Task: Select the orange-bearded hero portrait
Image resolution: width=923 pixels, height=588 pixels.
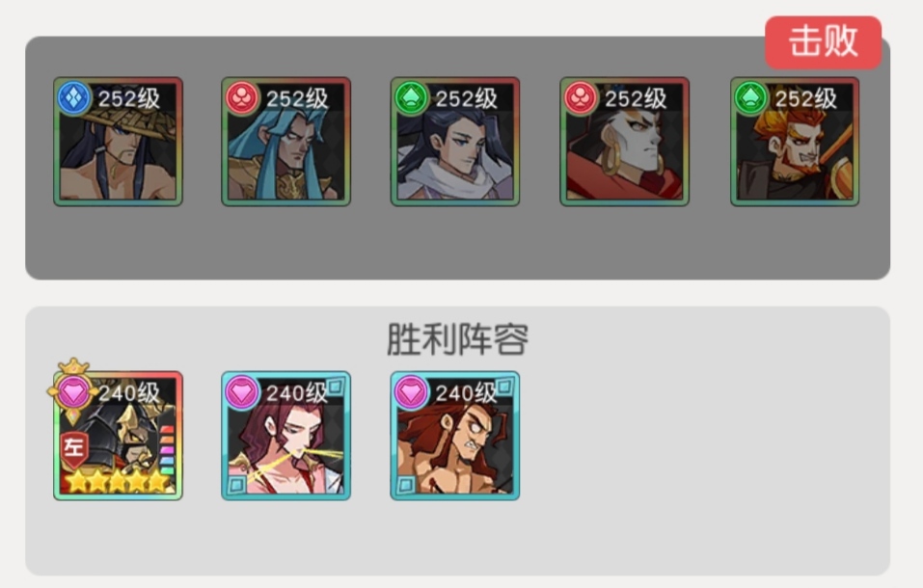Action: (x=795, y=142)
